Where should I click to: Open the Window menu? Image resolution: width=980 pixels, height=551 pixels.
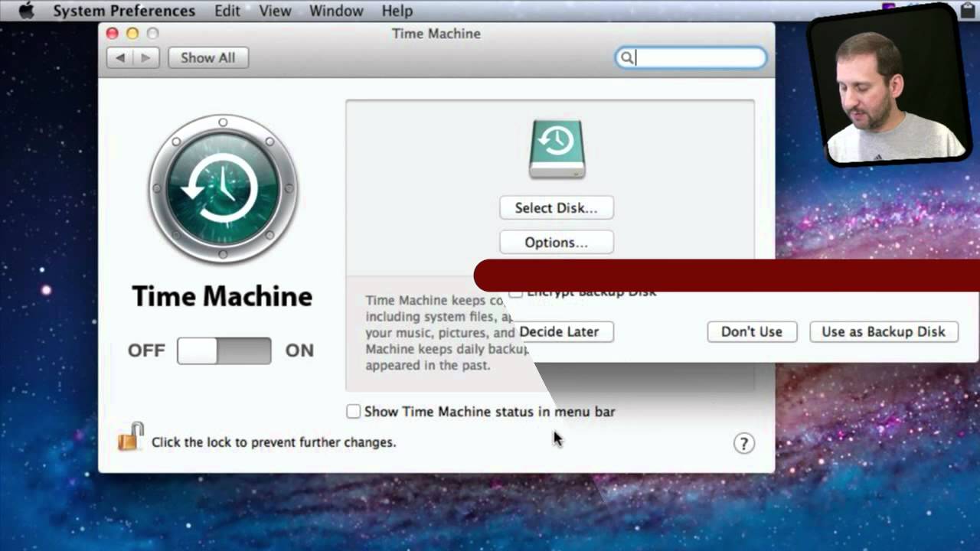point(336,11)
